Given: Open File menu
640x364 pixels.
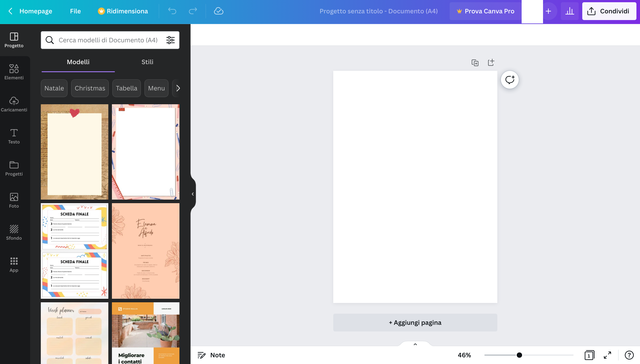Looking at the screenshot, I should click(75, 10).
